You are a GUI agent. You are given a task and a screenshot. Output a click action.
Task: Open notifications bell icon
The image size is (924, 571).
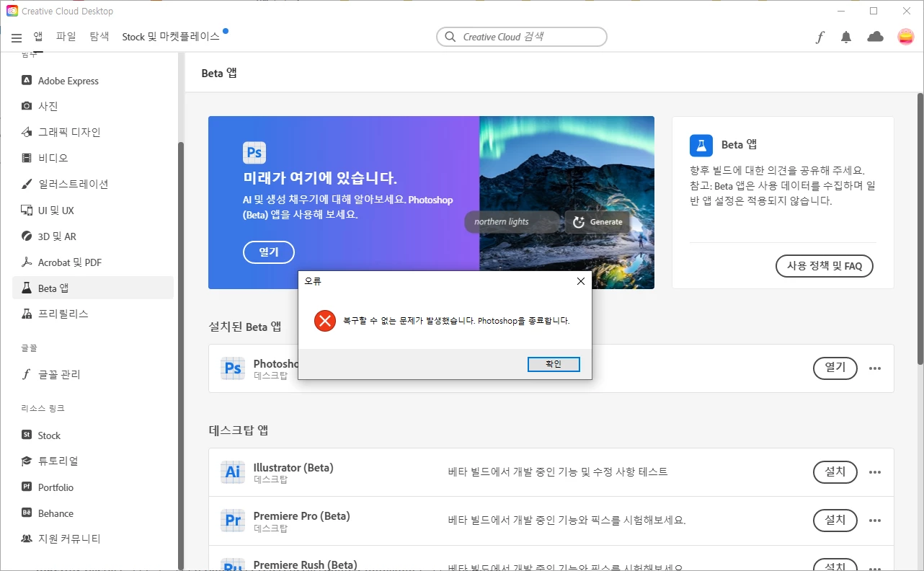click(846, 37)
